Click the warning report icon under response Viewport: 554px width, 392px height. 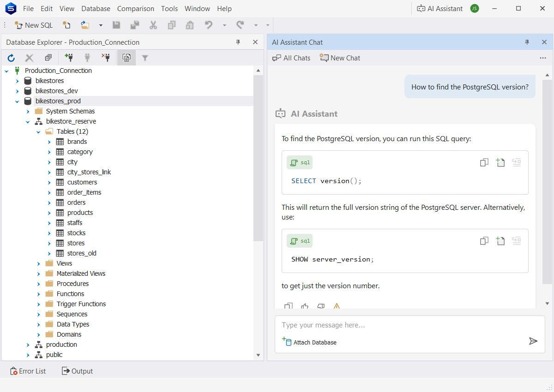(x=337, y=306)
